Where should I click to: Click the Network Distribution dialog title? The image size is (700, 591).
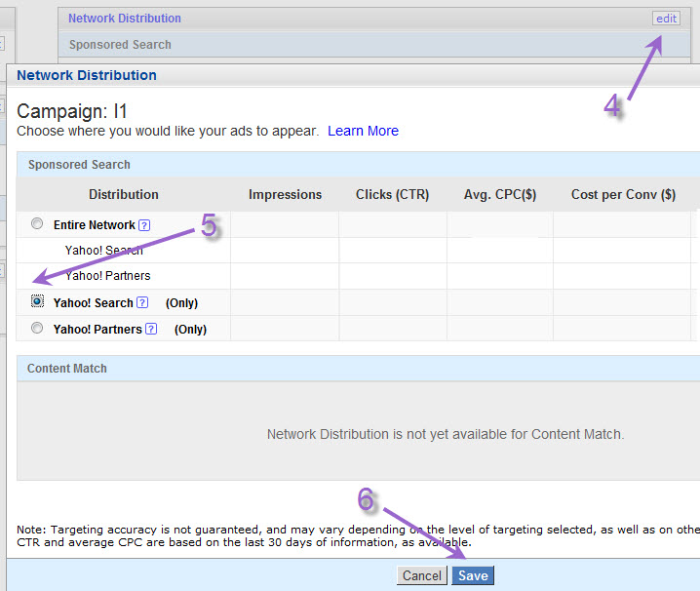point(87,75)
